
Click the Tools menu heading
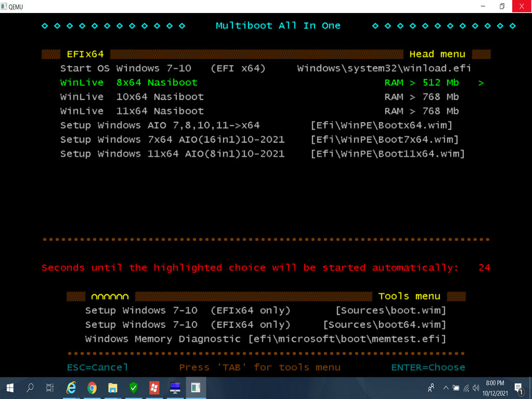pyautogui.click(x=409, y=297)
